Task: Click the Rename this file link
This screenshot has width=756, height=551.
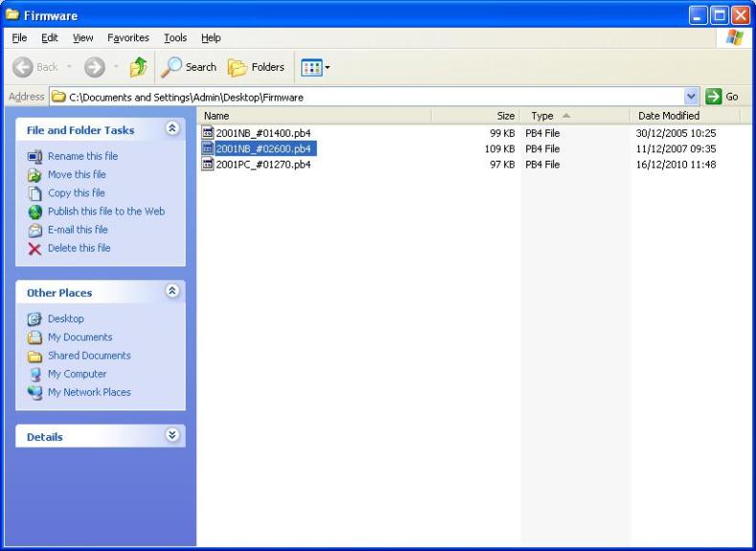Action: pyautogui.click(x=82, y=156)
